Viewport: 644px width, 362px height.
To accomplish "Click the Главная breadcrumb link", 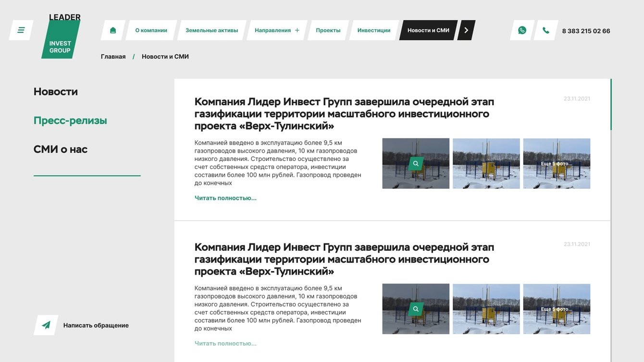I will click(x=113, y=57).
